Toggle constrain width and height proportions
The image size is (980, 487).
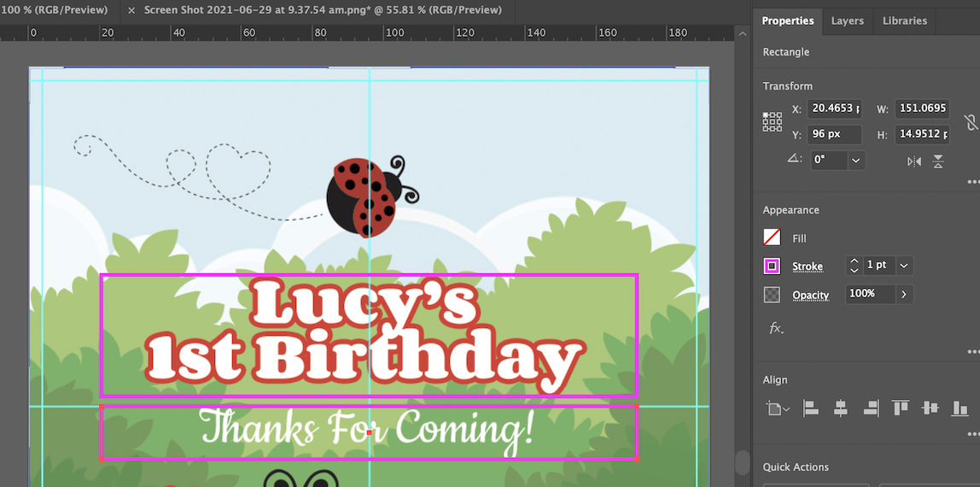click(x=970, y=122)
